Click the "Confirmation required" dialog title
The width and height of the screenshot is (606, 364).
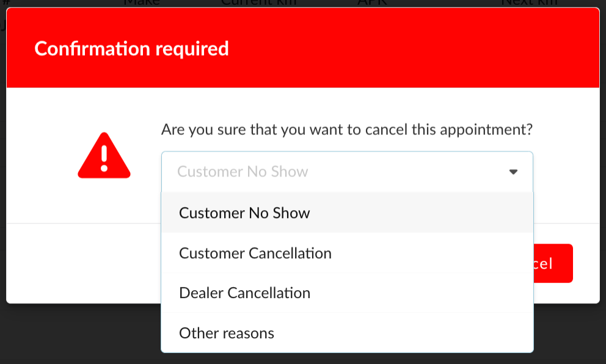[x=131, y=49]
